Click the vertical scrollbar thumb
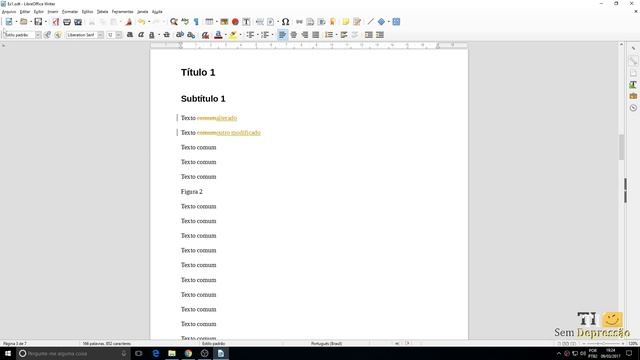 click(622, 147)
